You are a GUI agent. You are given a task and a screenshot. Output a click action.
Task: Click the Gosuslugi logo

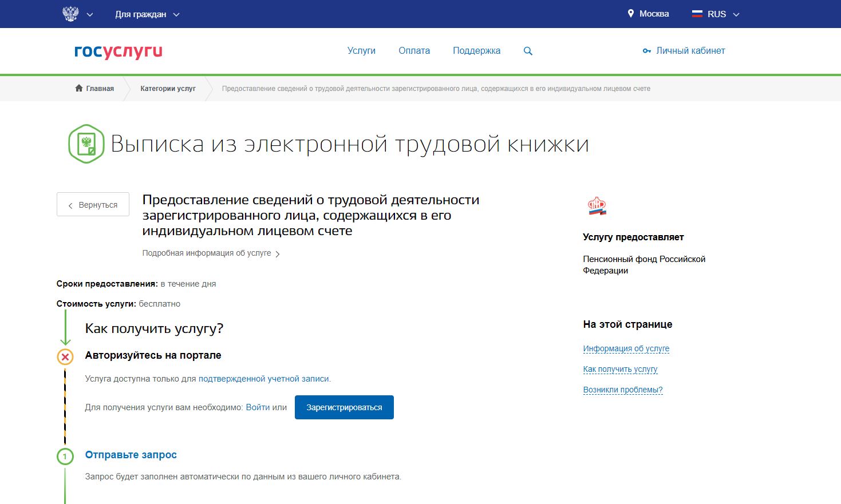point(119,51)
